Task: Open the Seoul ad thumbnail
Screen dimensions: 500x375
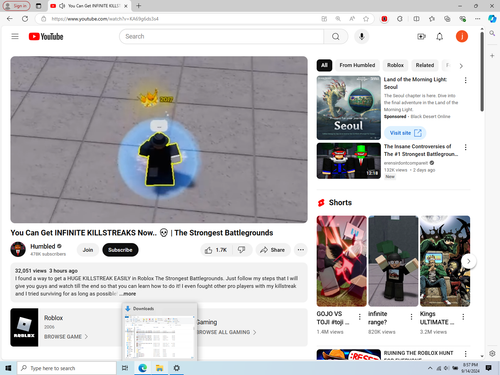Action: click(x=349, y=108)
